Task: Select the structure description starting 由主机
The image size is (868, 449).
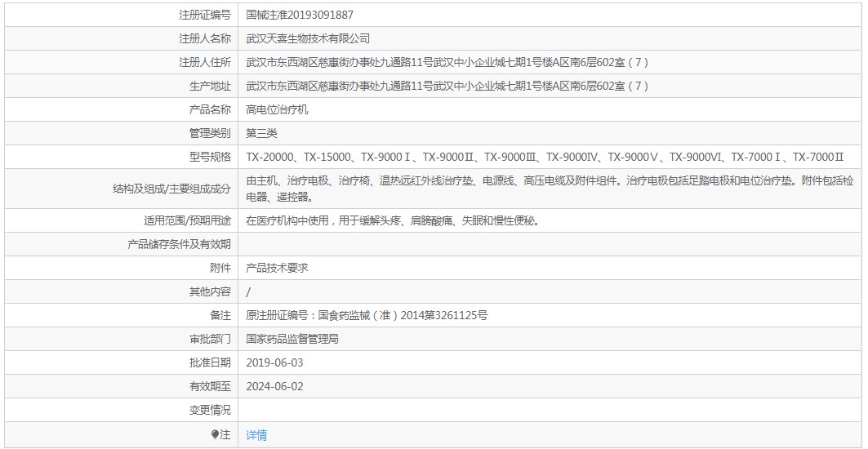Action: click(x=550, y=189)
